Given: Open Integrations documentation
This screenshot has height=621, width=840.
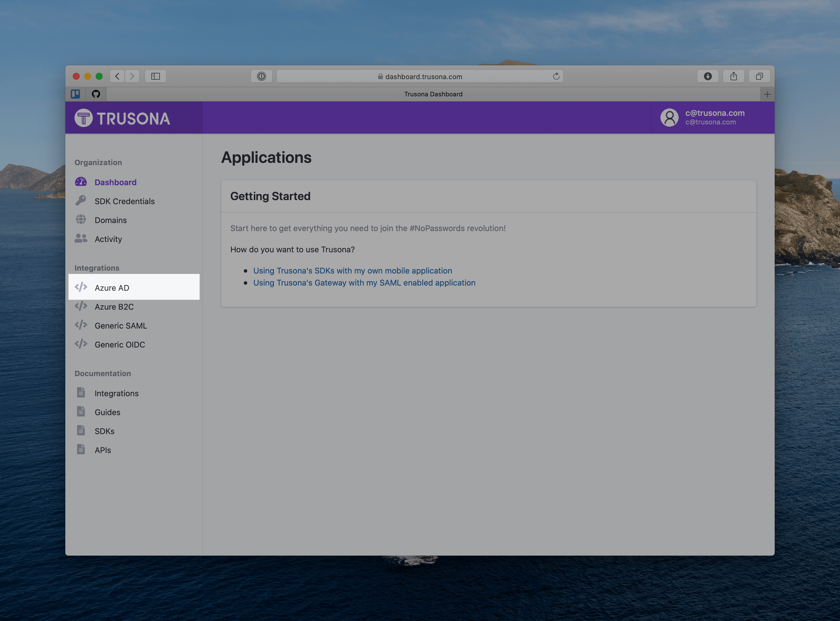Looking at the screenshot, I should [x=116, y=393].
